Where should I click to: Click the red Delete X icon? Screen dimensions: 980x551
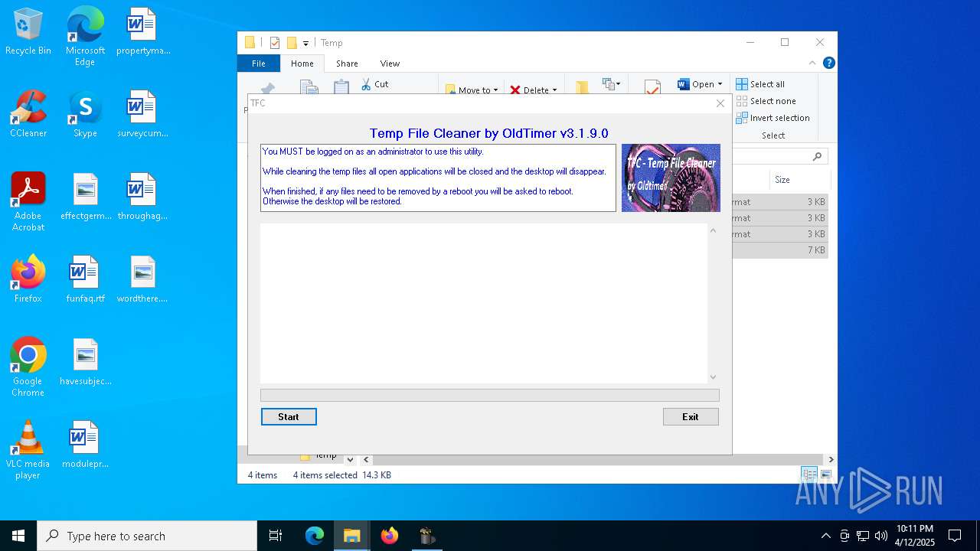coord(515,90)
